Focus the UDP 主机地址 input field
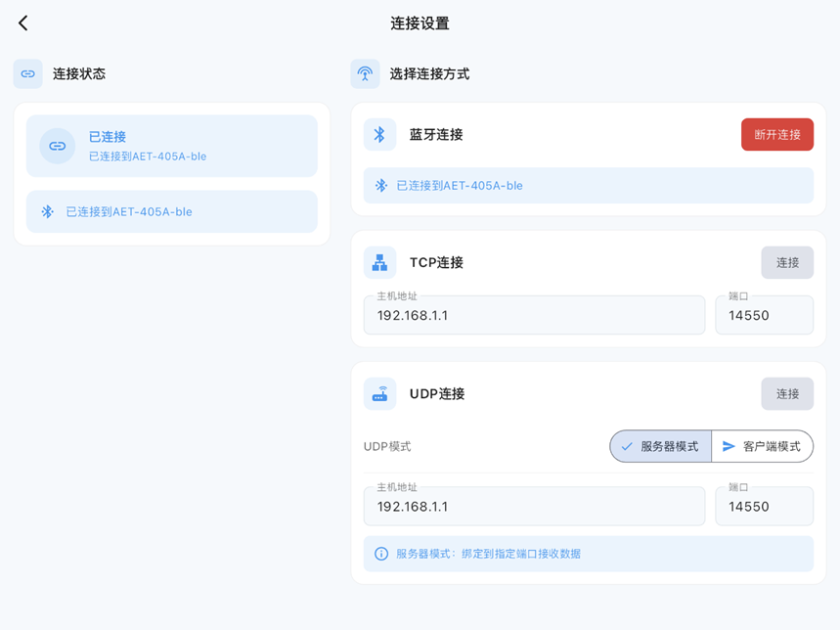Viewport: 840px width, 630px height. 534,507
